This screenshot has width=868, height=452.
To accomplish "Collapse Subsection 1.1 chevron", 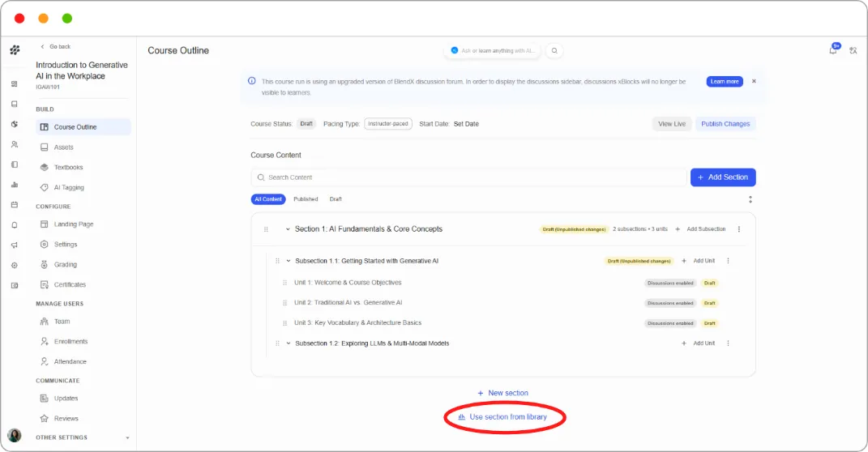I will (289, 261).
